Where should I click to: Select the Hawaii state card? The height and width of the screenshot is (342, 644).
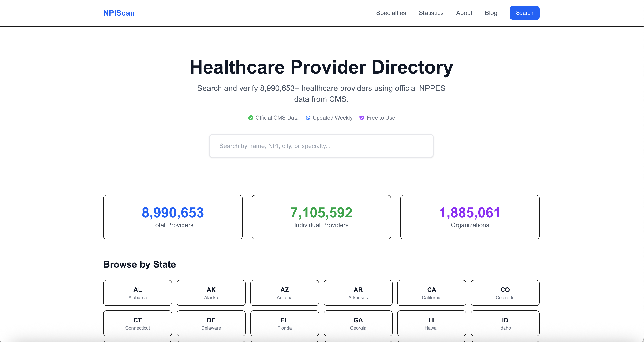point(431,323)
